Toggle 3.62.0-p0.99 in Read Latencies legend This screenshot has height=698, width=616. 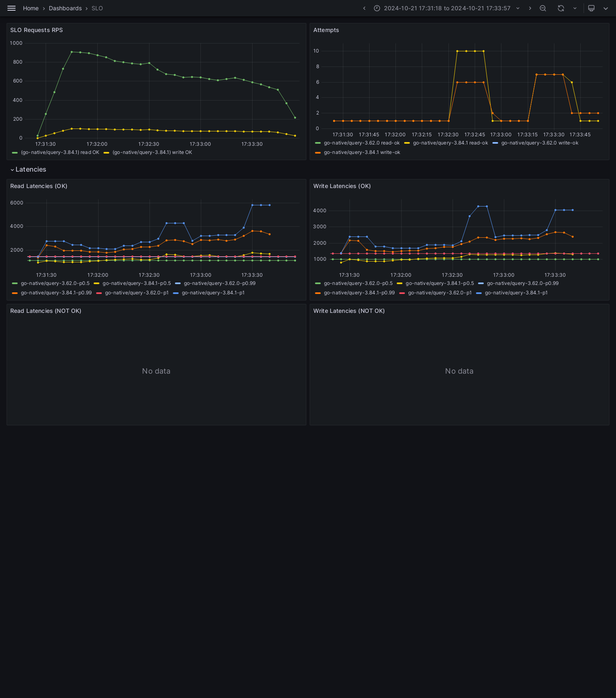[220, 283]
